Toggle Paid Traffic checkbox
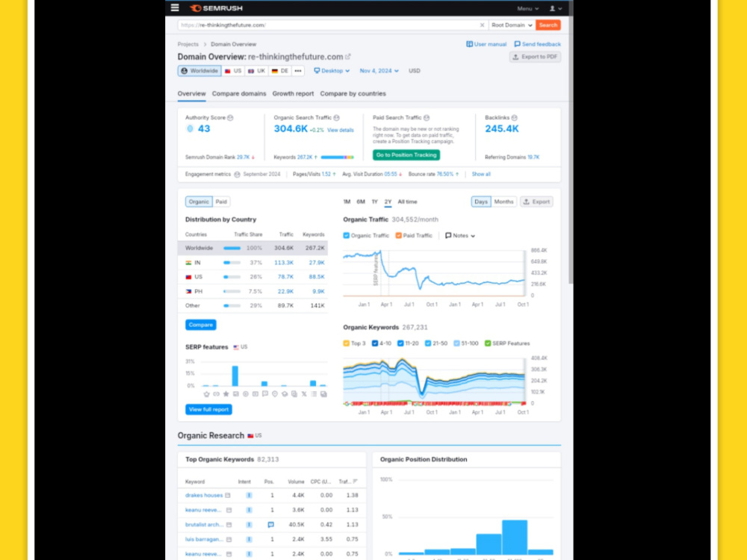Screen dimensions: 747x560 click(x=398, y=235)
